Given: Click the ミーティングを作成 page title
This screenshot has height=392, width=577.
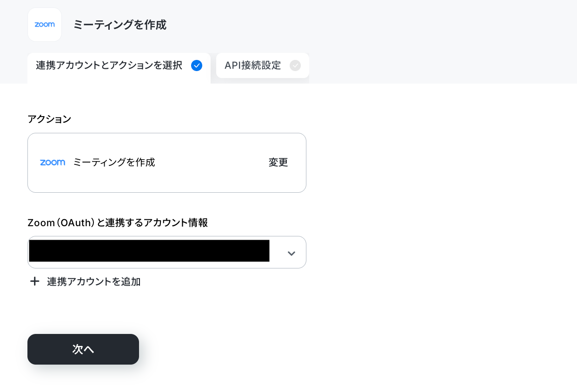Looking at the screenshot, I should [x=119, y=25].
